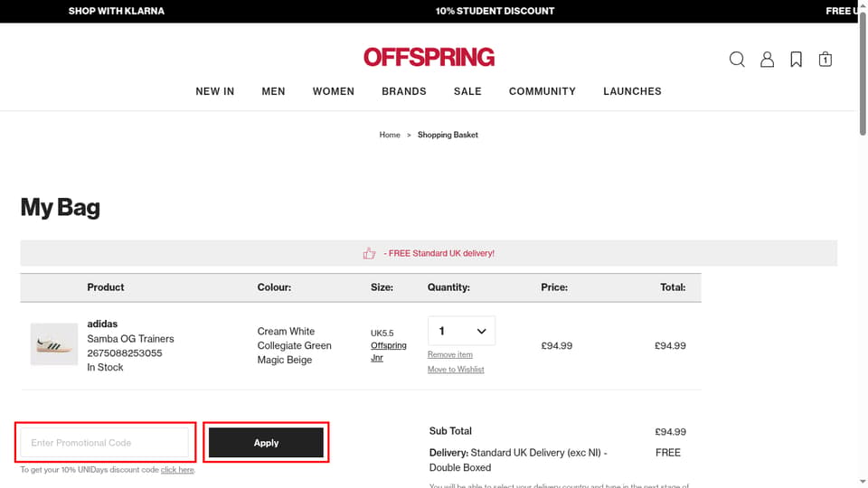The width and height of the screenshot is (868, 488).
Task: Expand the quantity dropdown
Action: pos(461,331)
